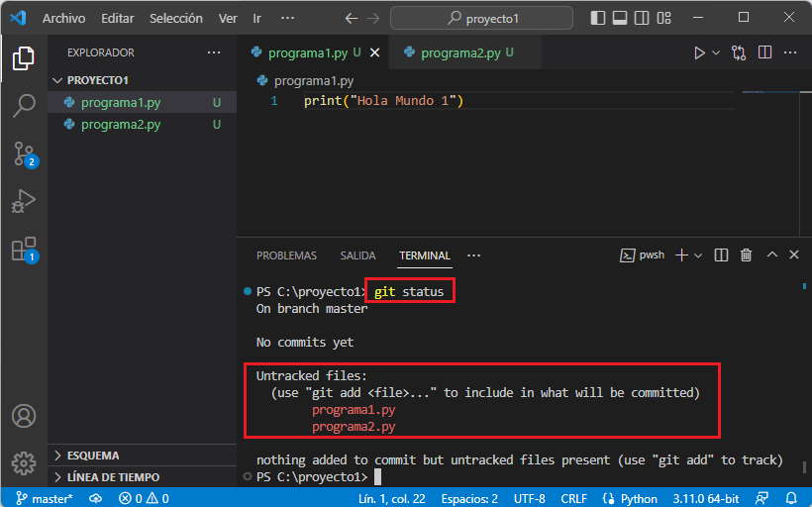
Task: Select the programa1.py editor tab
Action: (x=313, y=52)
